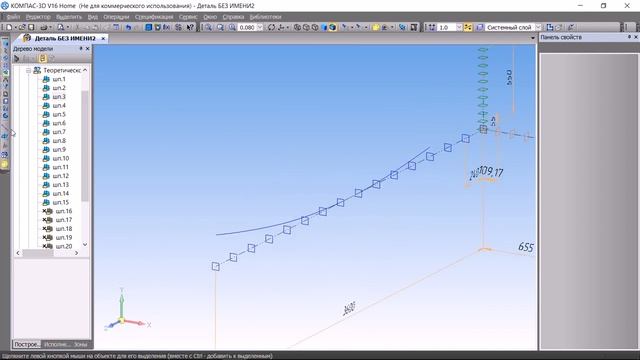Open the document tabs list arrow
This screenshot has width=640, height=360.
533,38
